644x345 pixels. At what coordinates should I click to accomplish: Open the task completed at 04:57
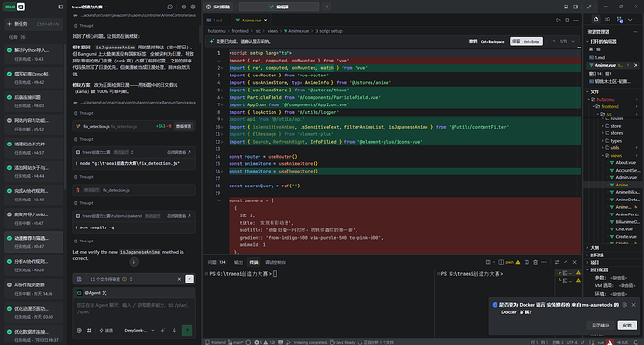[x=34, y=147]
